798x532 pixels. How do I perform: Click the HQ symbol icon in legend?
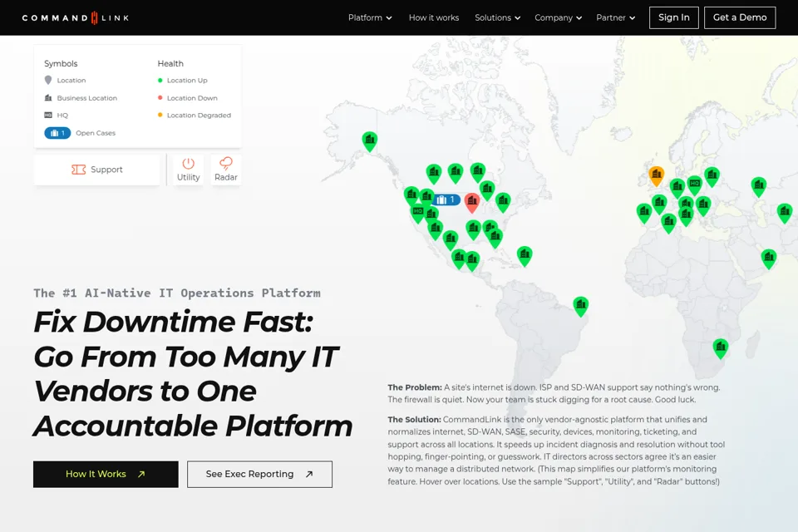[48, 115]
